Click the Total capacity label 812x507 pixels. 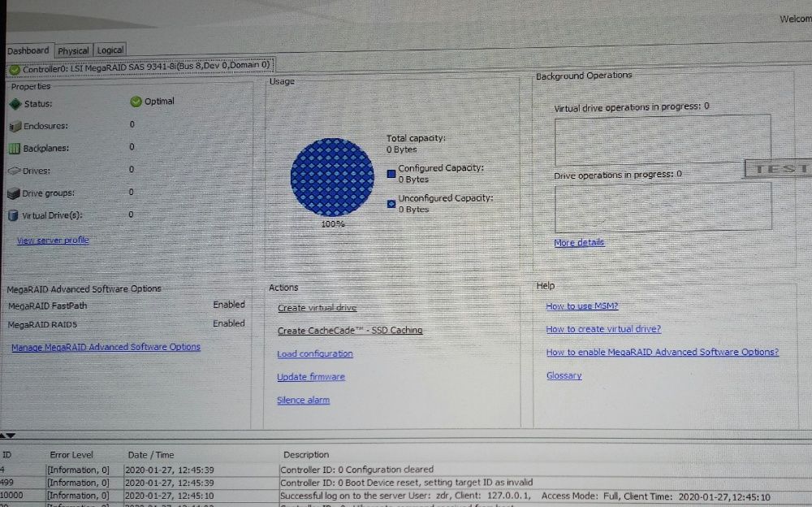(416, 138)
